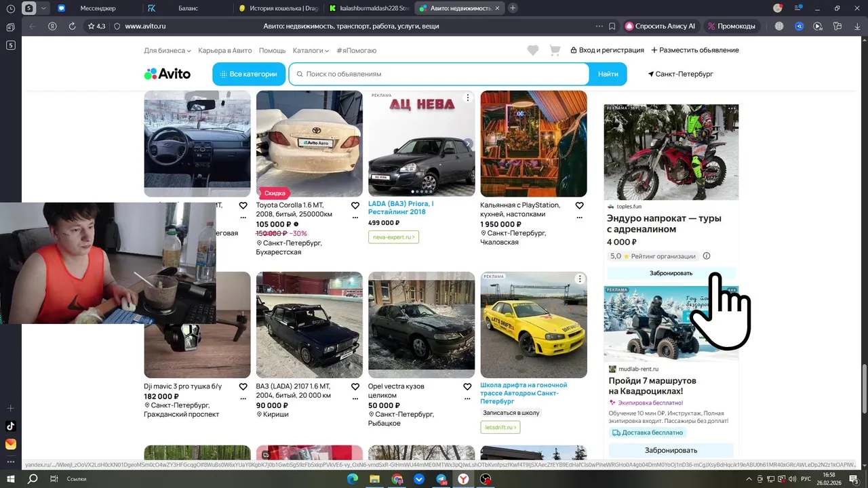Open ad menu on АЦ НЕВА banner
868x488 pixels.
[467, 98]
